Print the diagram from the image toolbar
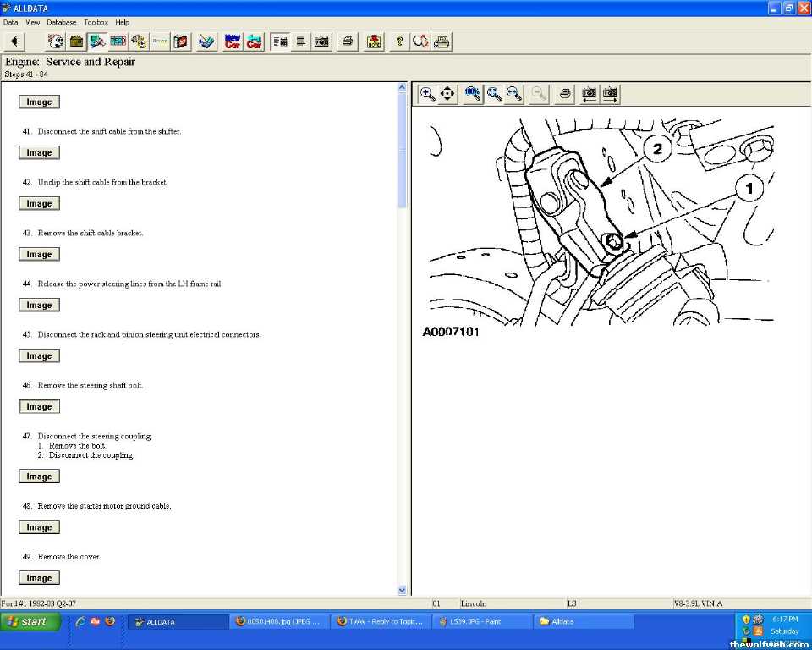The image size is (812, 650). 565,94
